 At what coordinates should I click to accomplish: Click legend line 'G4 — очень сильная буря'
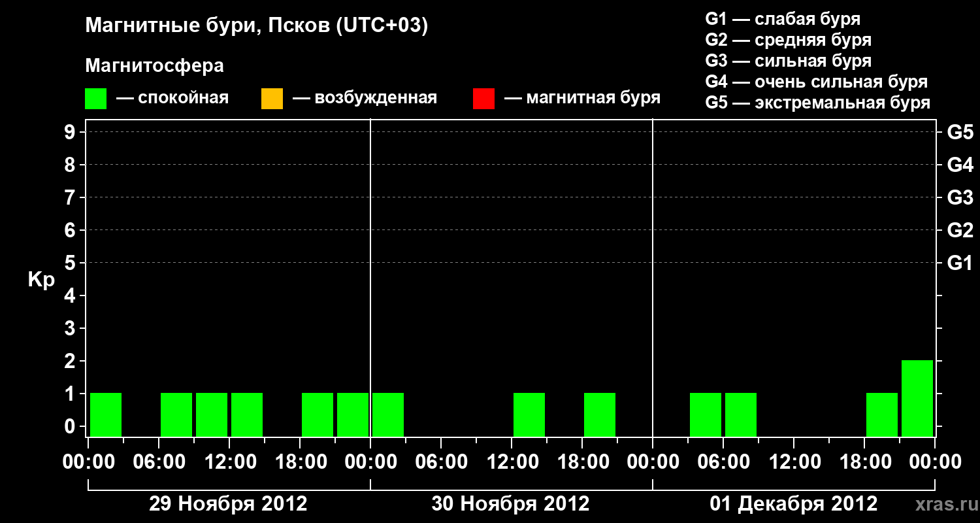[x=816, y=81]
